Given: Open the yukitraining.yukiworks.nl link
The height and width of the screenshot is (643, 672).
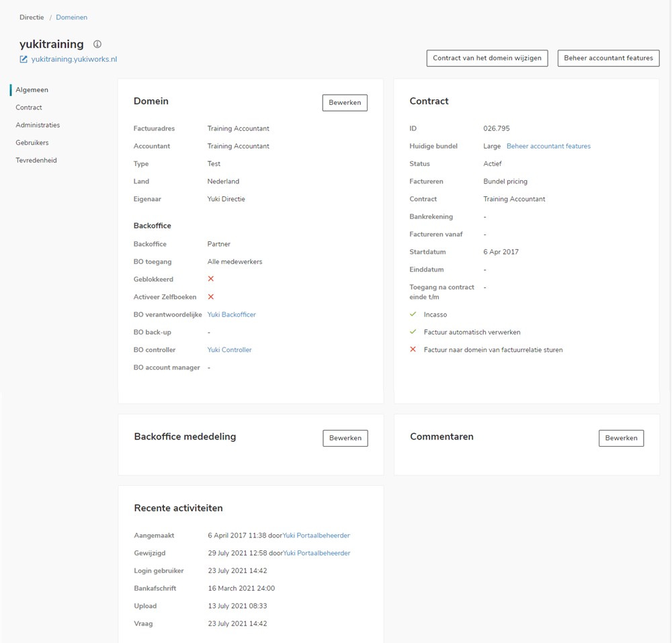Looking at the screenshot, I should (x=74, y=59).
